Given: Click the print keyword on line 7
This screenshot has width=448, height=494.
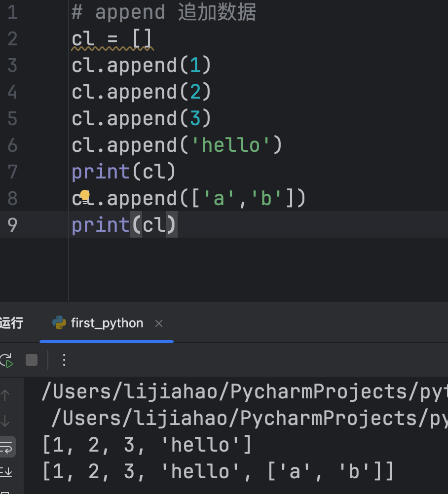Looking at the screenshot, I should pos(101,172).
